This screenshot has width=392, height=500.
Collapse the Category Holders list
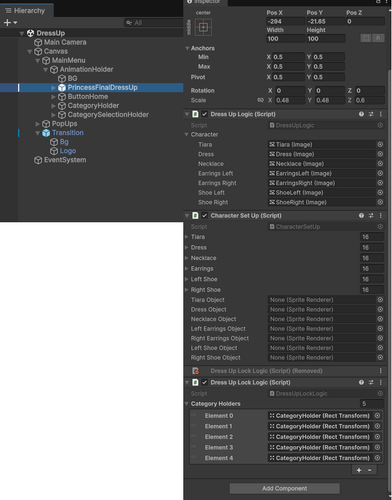coord(187,404)
